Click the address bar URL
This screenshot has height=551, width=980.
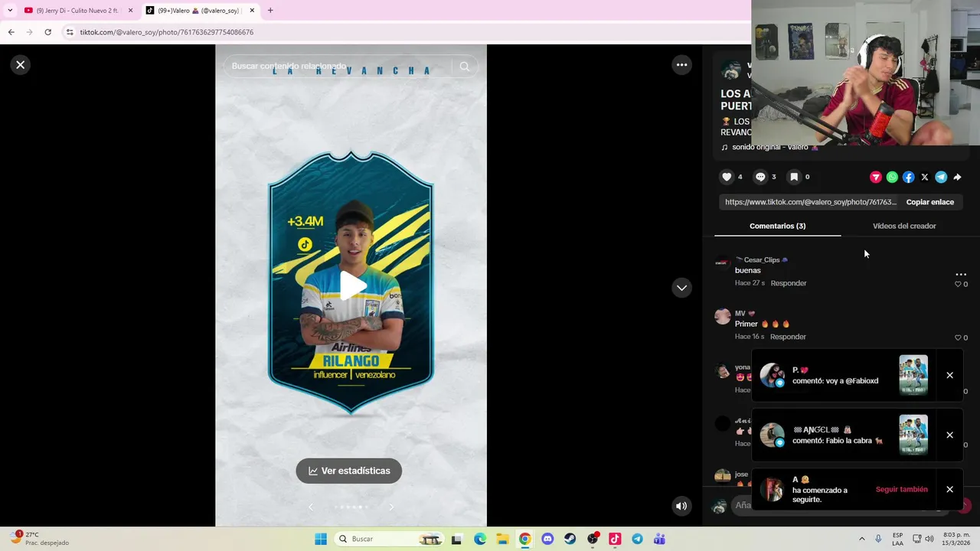(167, 32)
